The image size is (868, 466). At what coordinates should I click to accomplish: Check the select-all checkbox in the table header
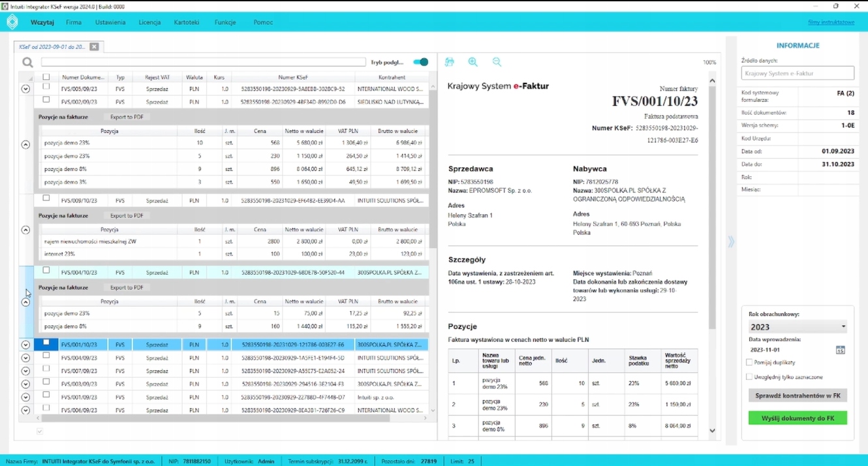pos(46,77)
